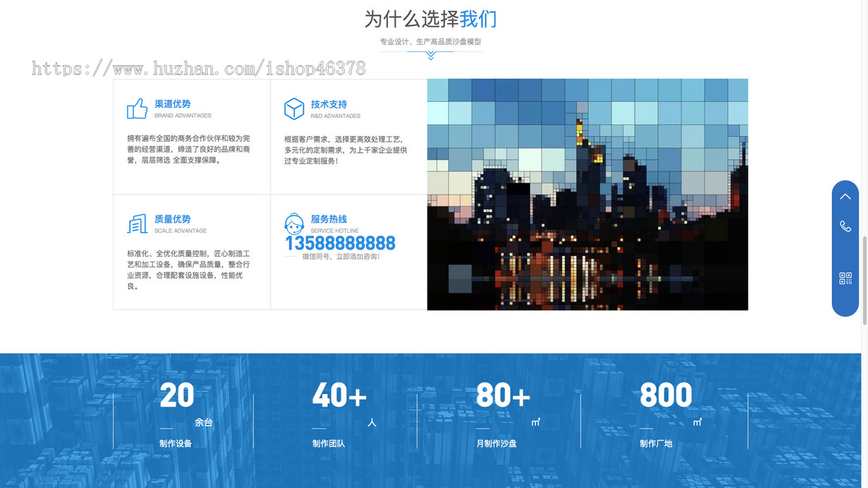Click the customer service headset icon

pos(294,223)
